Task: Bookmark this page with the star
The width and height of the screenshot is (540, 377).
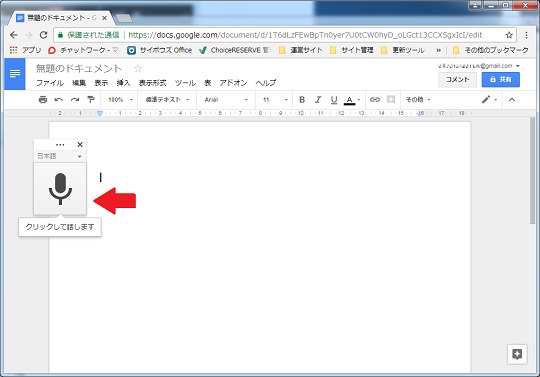Action: (x=509, y=35)
